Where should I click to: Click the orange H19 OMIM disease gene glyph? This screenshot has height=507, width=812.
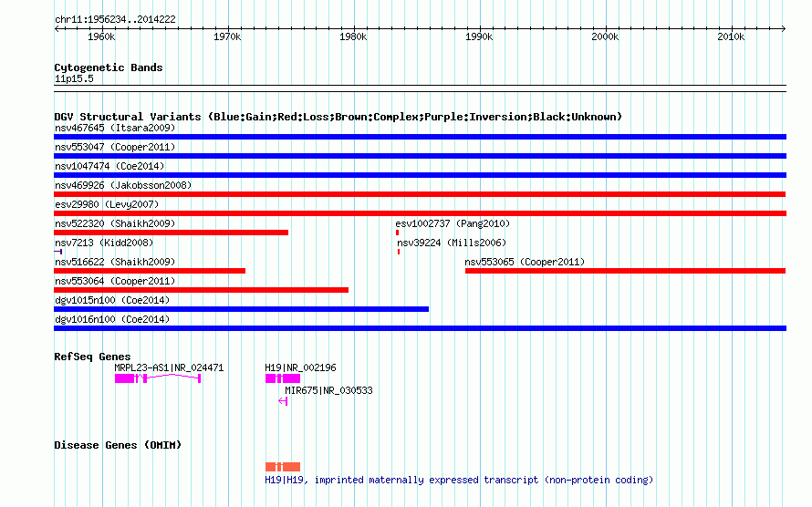click(283, 467)
